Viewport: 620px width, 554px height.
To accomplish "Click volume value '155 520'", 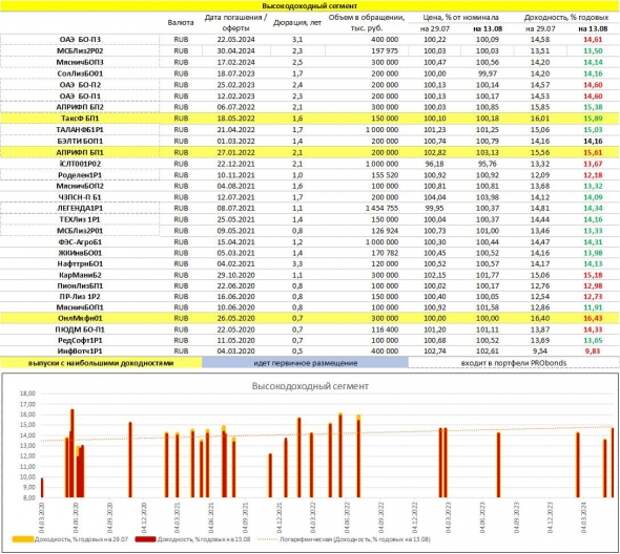I will click(x=385, y=175).
